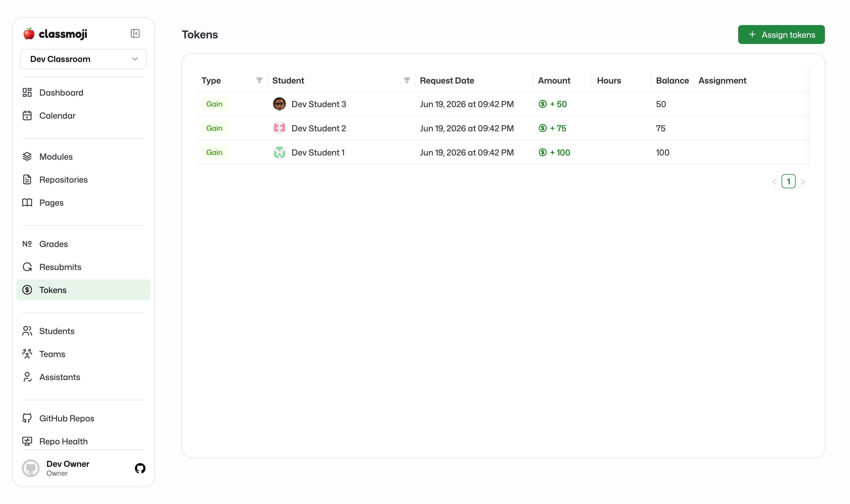This screenshot has width=850, height=504.
Task: Click Gain tag in Dev Student 3 row
Action: click(214, 104)
